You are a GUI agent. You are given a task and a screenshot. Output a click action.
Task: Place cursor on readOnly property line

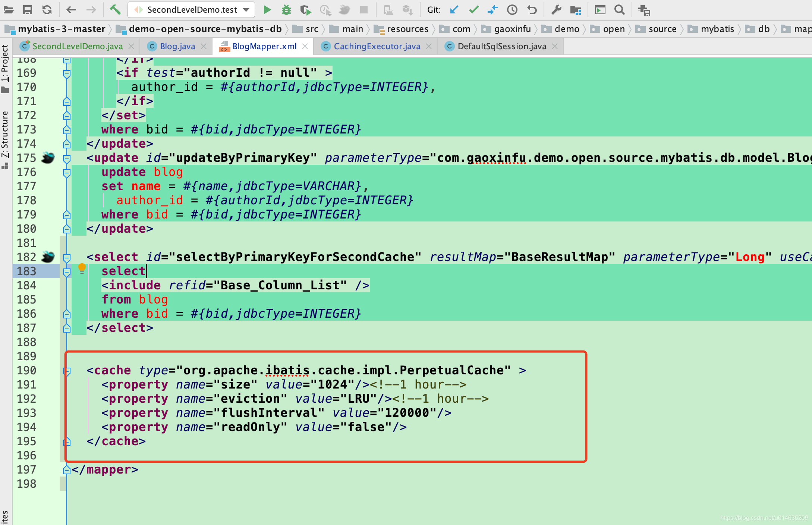[254, 427]
